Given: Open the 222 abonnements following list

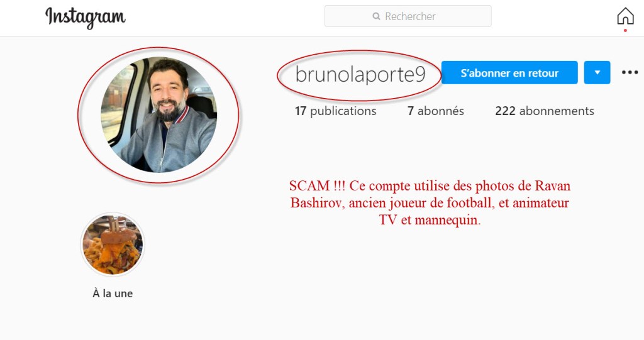Looking at the screenshot, I should pyautogui.click(x=545, y=111).
